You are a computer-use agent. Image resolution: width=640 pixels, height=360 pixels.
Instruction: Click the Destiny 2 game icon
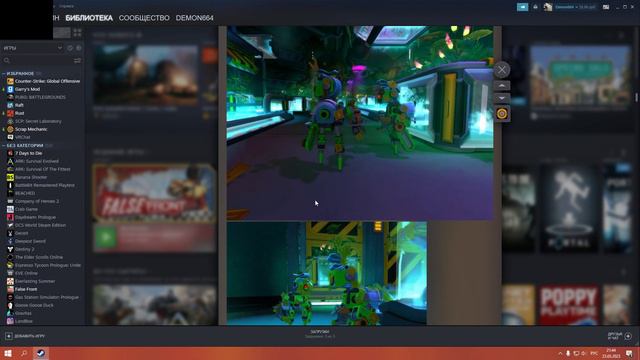pyautogui.click(x=10, y=249)
